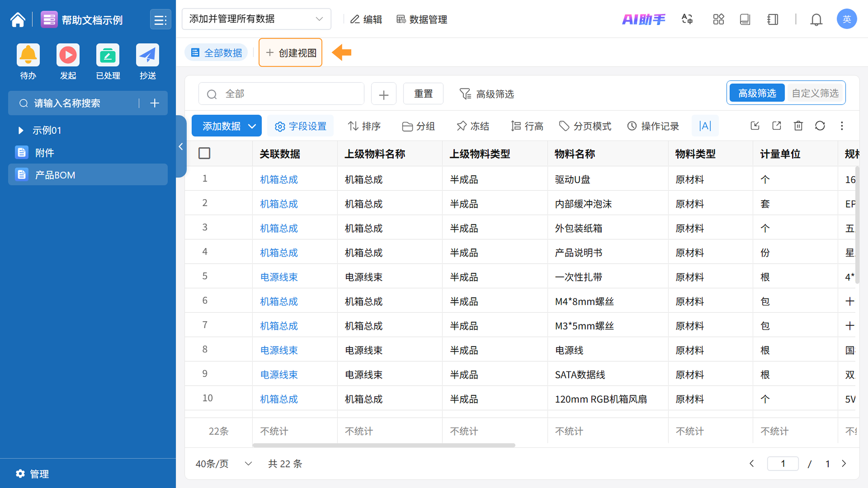Click the notification bell in top bar

816,19
